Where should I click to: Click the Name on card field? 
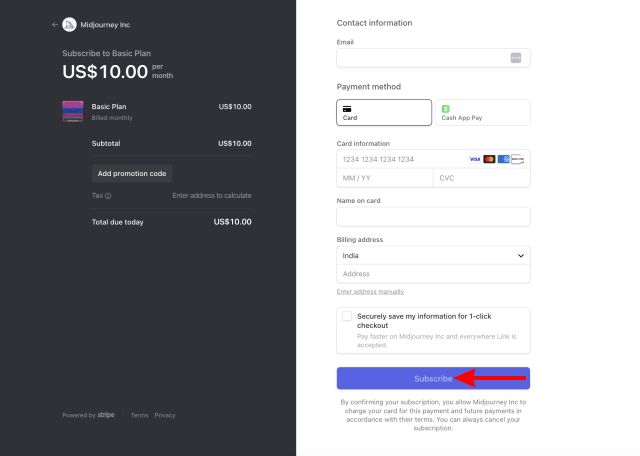(x=433, y=216)
